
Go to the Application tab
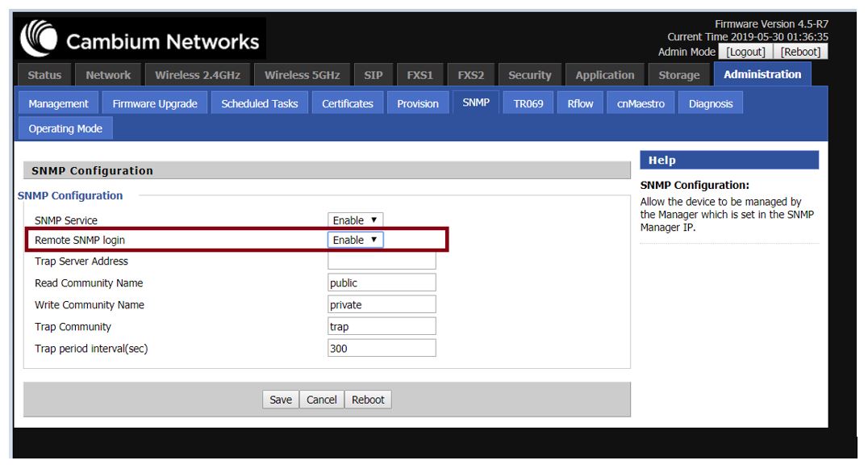click(604, 75)
